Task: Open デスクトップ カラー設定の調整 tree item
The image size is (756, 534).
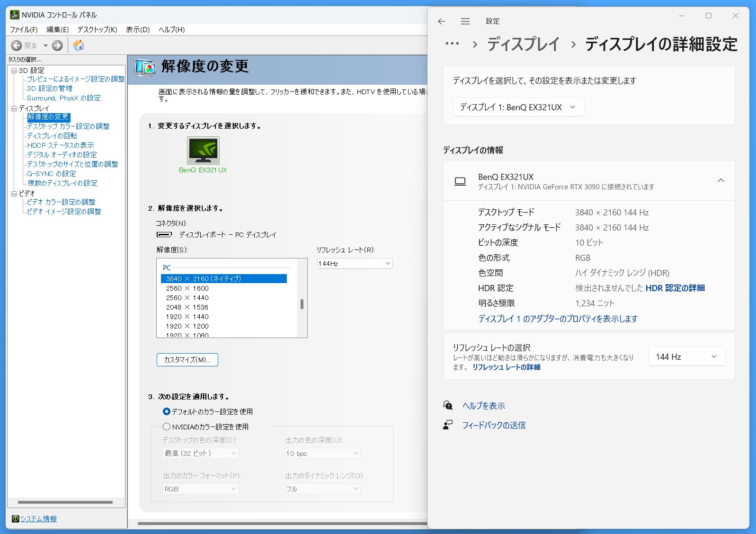Action: pos(68,126)
